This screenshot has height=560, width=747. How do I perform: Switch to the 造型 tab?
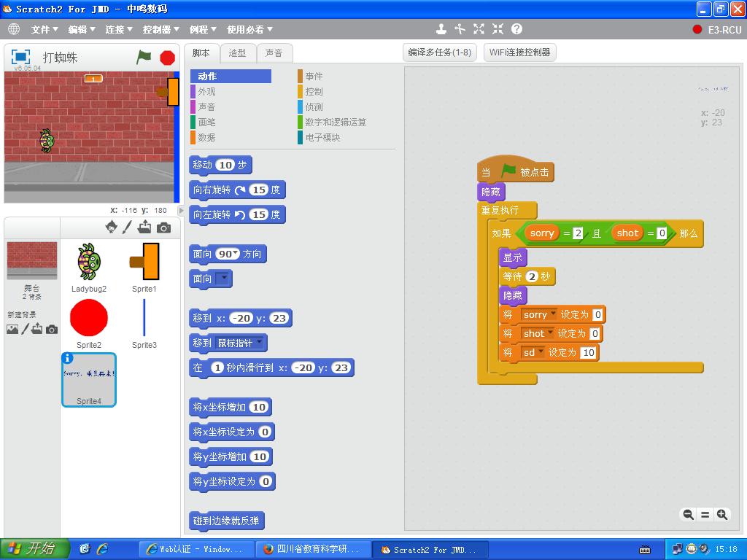pos(237,52)
